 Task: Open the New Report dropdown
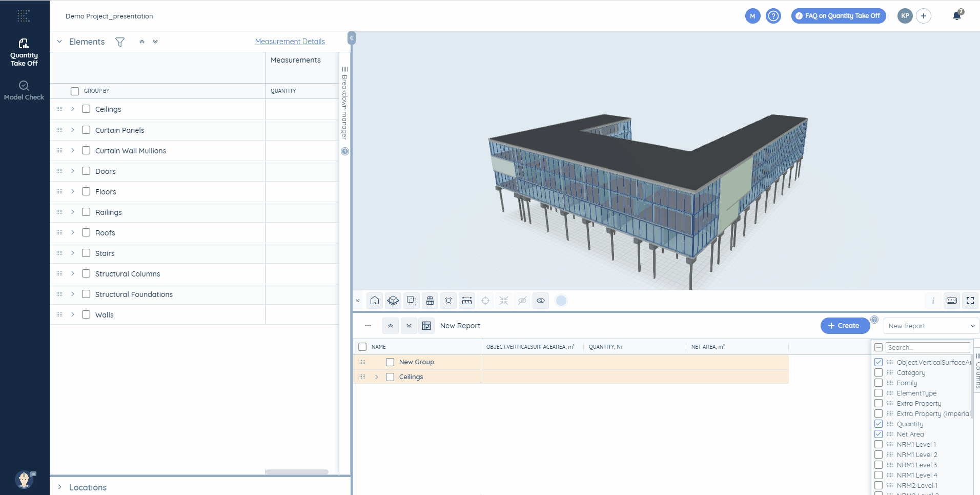tap(931, 326)
